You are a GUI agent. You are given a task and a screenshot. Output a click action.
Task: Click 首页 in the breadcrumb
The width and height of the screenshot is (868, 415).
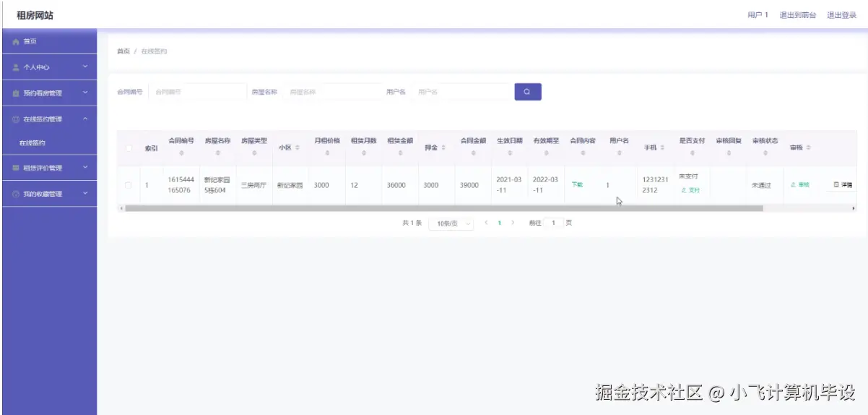point(123,51)
